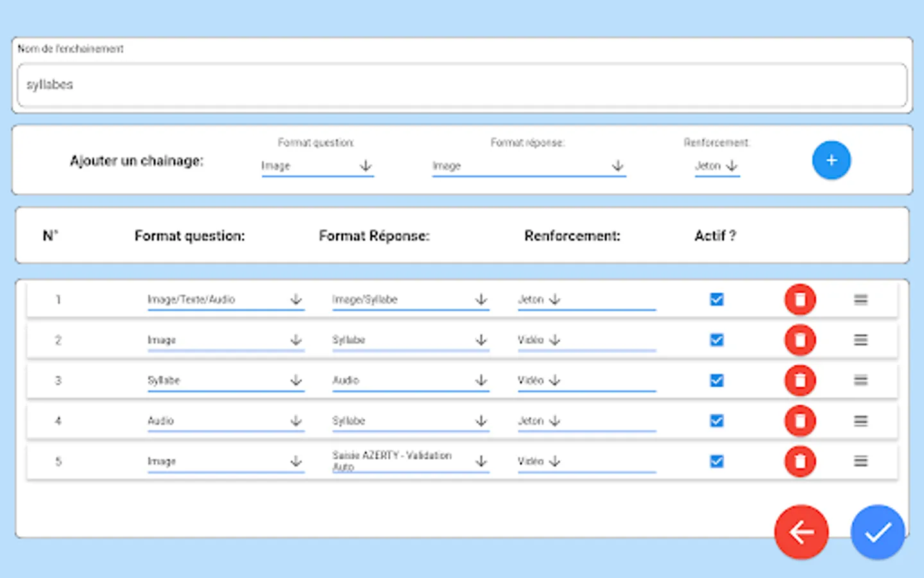Viewport: 924px width, 578px height.
Task: Click the name field containing syllabes
Action: tap(462, 85)
